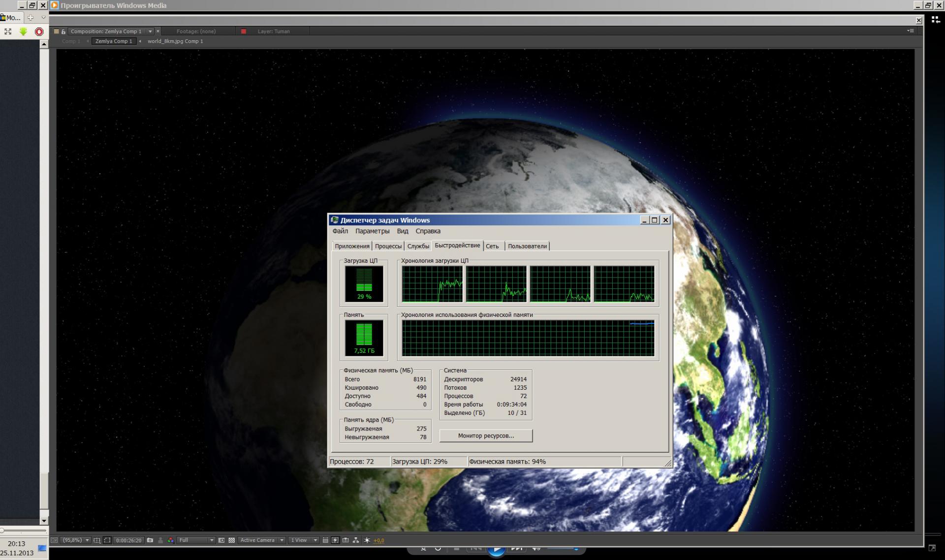Viewport: 945px width, 560px height.
Task: Click the Comp 1 breadcrumb
Action: (x=71, y=41)
